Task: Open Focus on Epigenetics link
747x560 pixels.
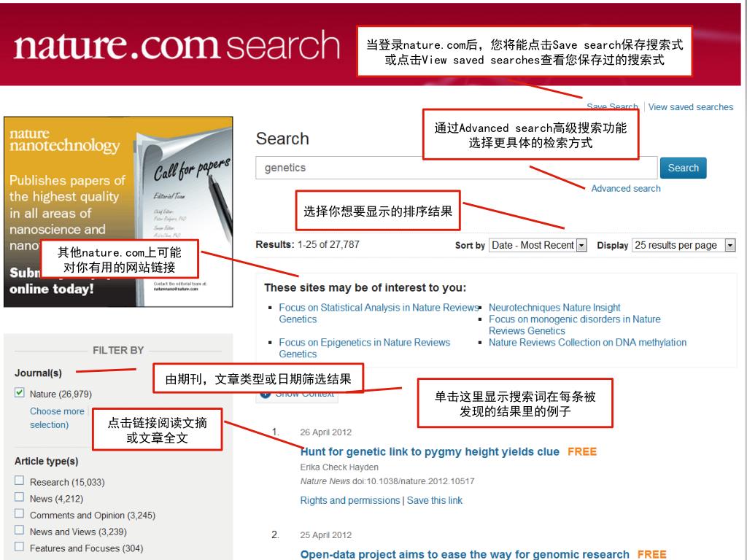Action: (365, 348)
